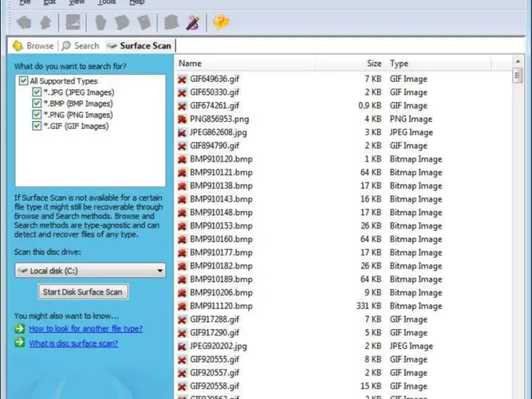Toggle the *.BMP (BMP Images) checkbox

point(37,103)
